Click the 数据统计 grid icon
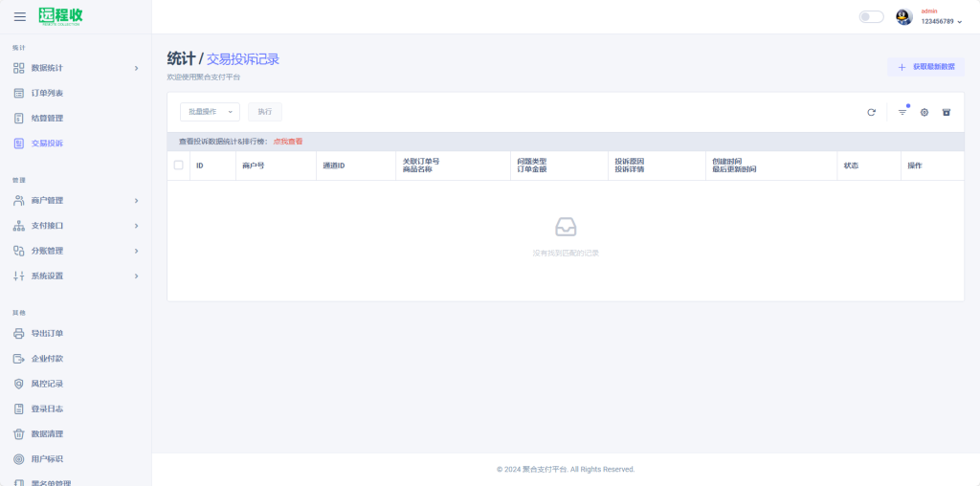Image resolution: width=980 pixels, height=486 pixels. click(x=19, y=68)
